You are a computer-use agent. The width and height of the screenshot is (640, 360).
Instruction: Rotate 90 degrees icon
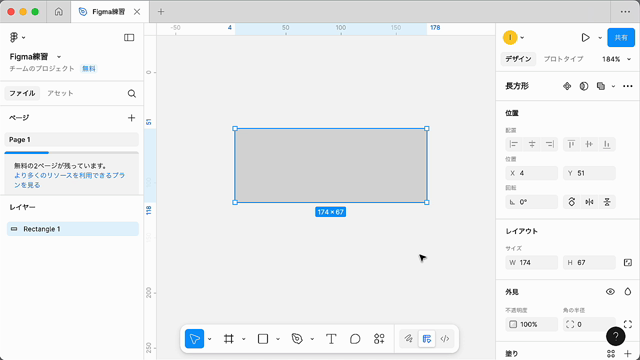571,202
